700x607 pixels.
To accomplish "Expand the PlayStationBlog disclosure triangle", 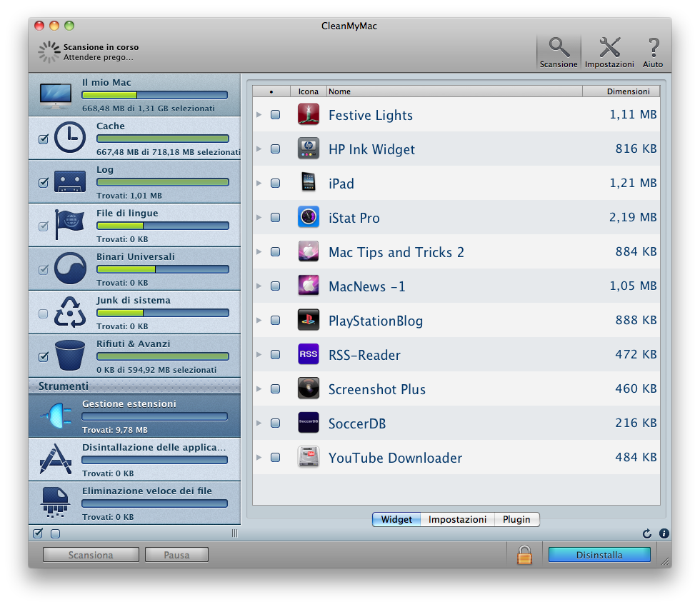I will pyautogui.click(x=259, y=321).
